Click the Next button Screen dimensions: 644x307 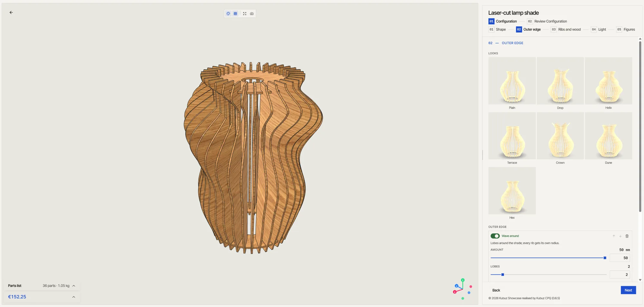point(628,290)
